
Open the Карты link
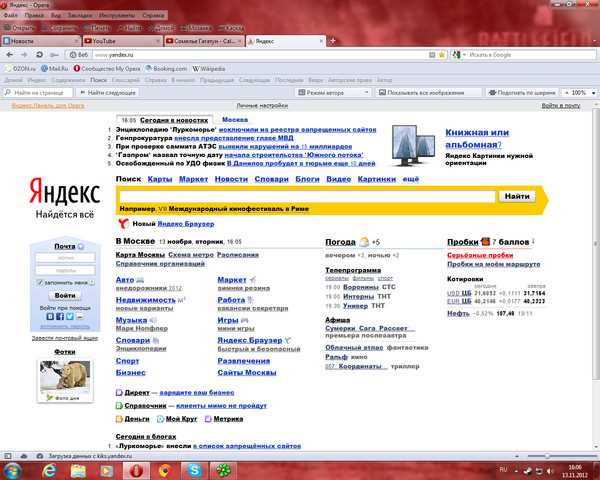point(160,179)
